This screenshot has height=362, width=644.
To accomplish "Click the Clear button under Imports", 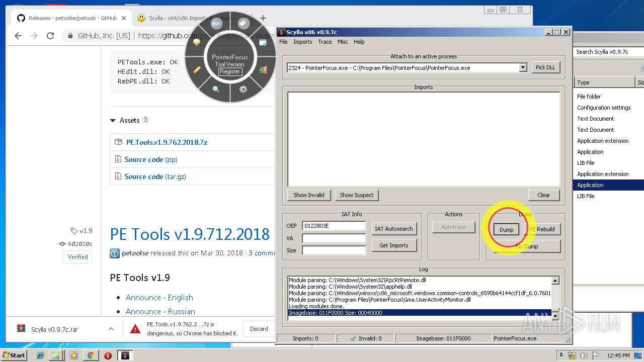I will pos(544,195).
